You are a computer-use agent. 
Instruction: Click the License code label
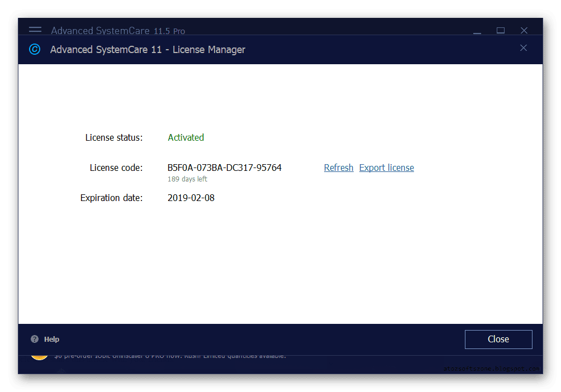coord(116,168)
